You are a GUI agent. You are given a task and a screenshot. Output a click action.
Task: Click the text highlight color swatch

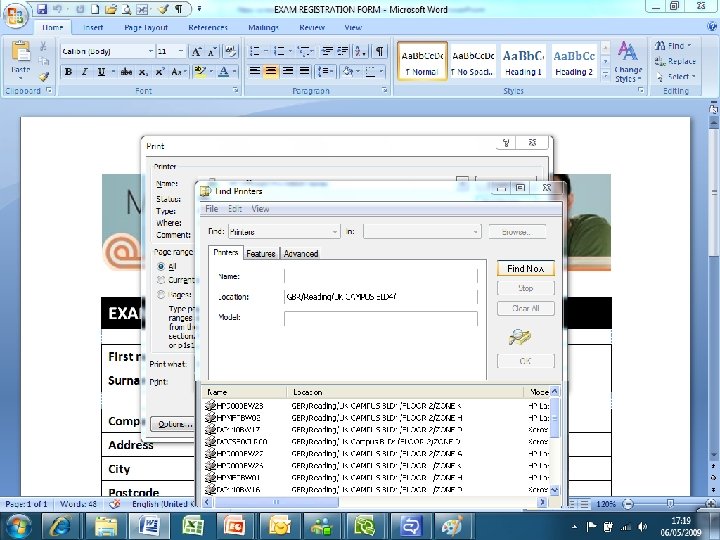200,72
